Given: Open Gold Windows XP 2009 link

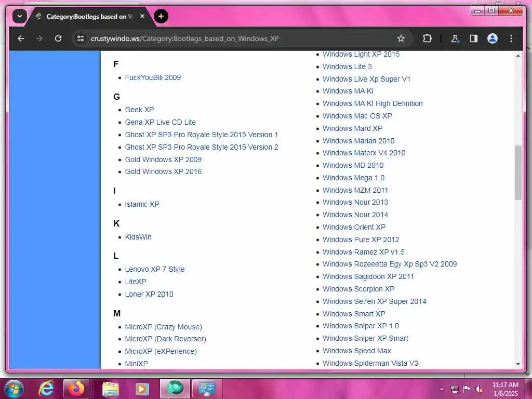Looking at the screenshot, I should click(x=163, y=159).
